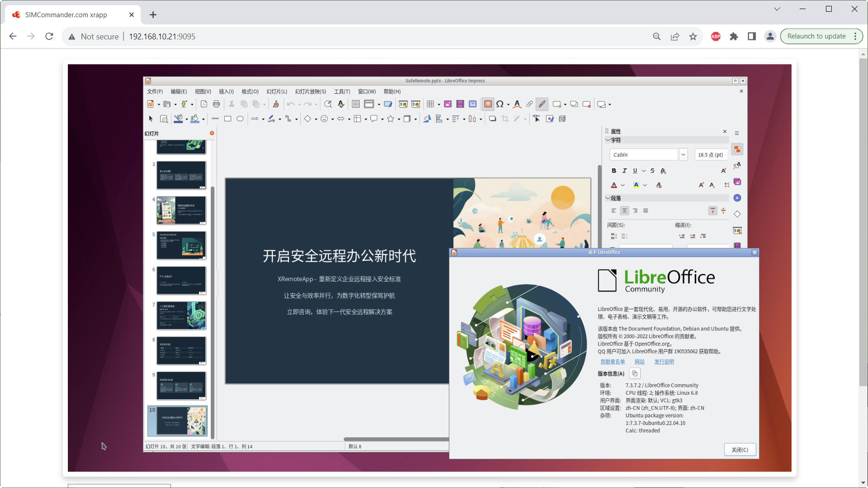This screenshot has height=488, width=868.
Task: Open the Clone Formatting tool
Action: coord(276,104)
